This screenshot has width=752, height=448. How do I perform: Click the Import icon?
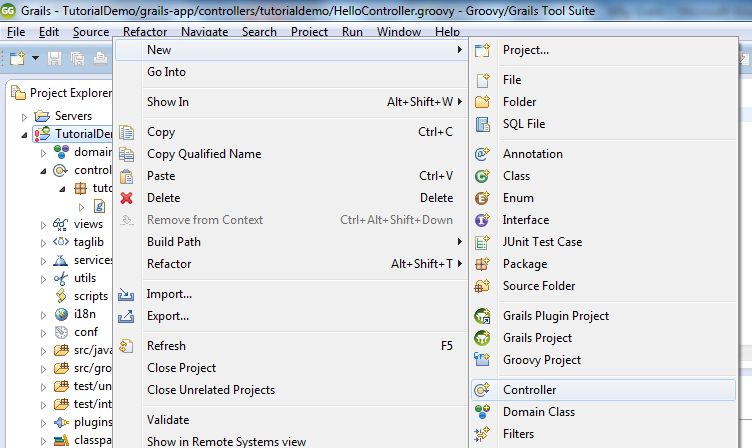point(126,295)
